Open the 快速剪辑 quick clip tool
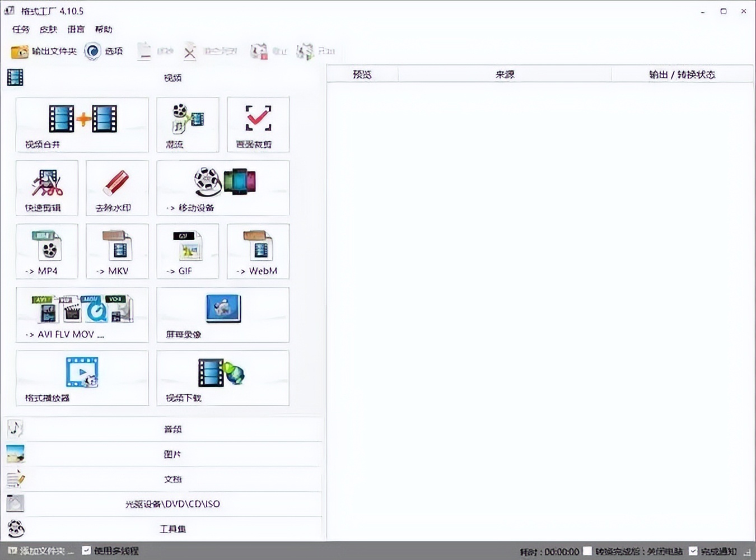This screenshot has width=756, height=560. click(x=46, y=188)
